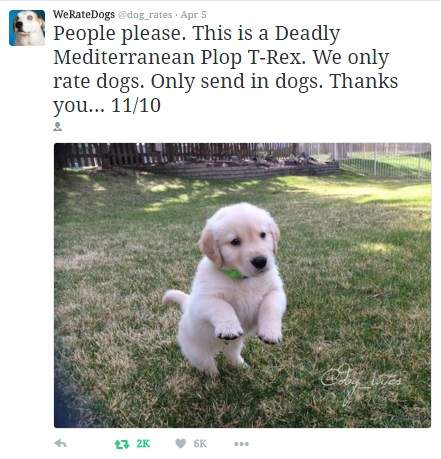Image resolution: width=441 pixels, height=459 pixels.
Task: Open the WeRateDogs display name link
Action: point(84,14)
